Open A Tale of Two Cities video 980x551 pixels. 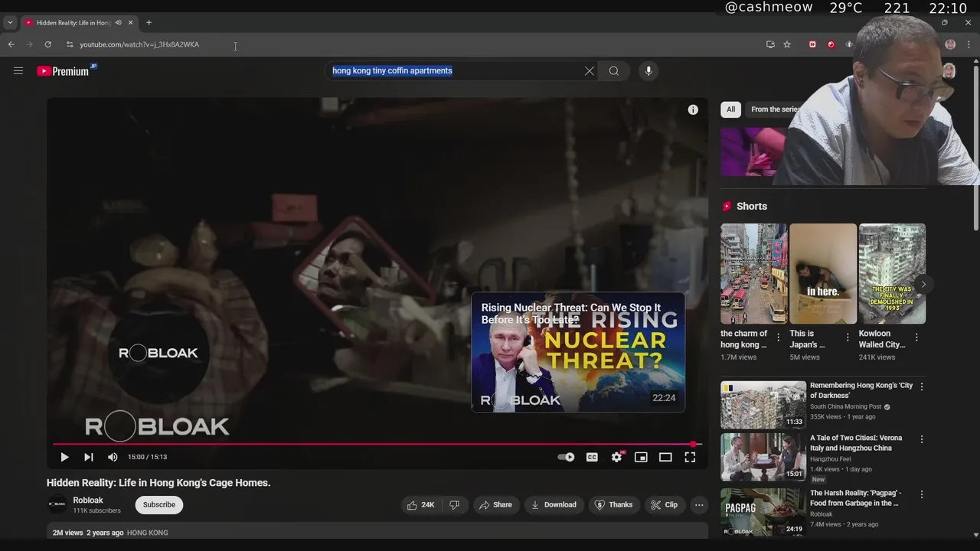(x=856, y=443)
